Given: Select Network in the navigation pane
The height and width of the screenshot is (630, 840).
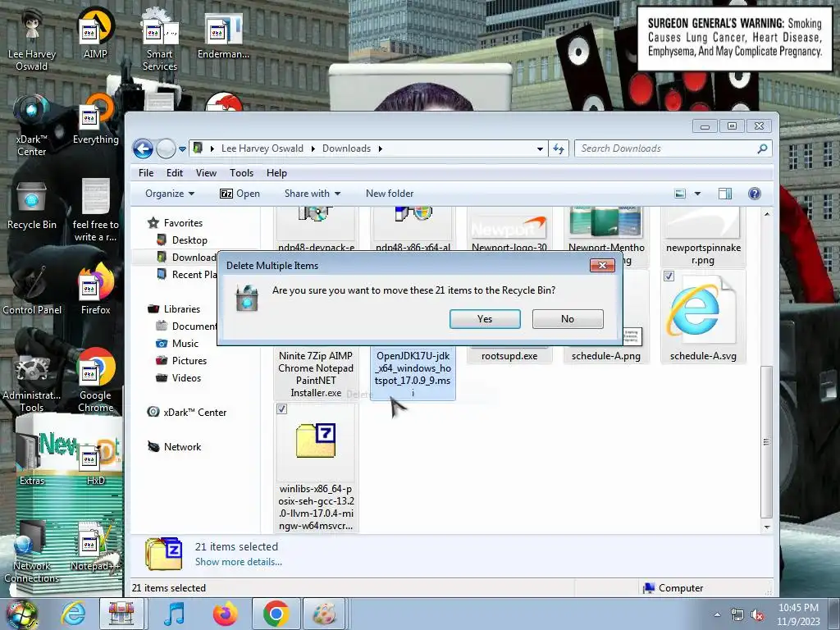Looking at the screenshot, I should coord(182,447).
